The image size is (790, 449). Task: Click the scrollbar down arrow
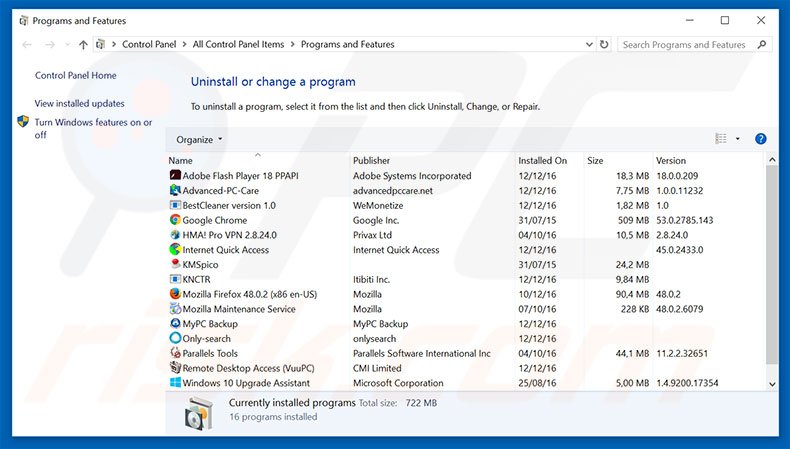tap(772, 384)
